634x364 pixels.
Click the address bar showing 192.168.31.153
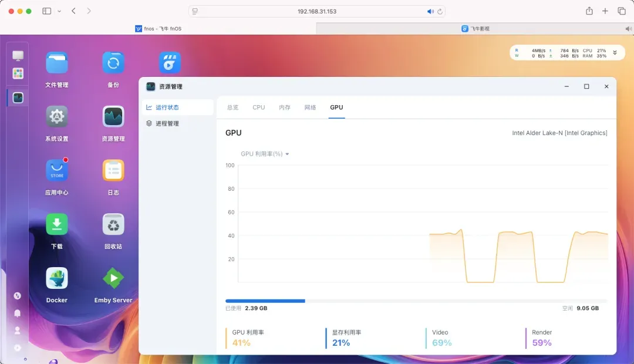[317, 11]
